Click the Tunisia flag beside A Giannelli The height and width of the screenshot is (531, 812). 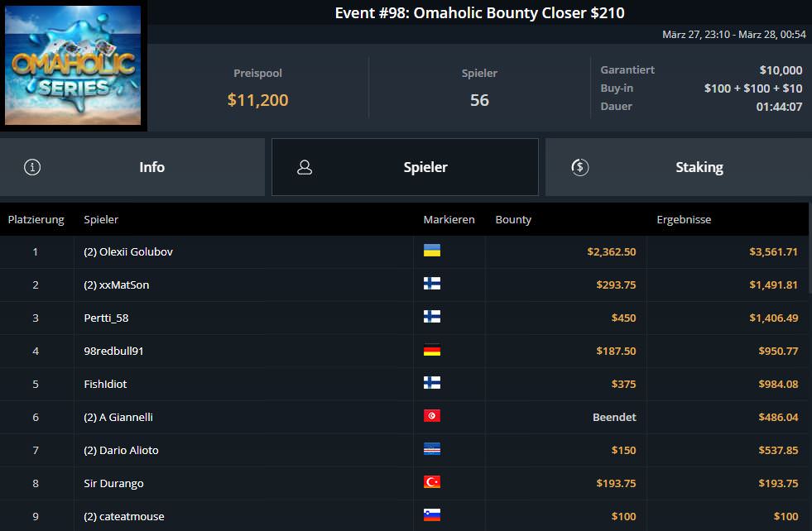click(431, 416)
